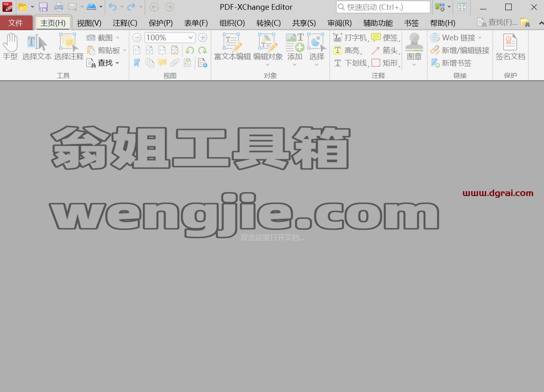Open the zoom level 100% combo box
The image size is (544, 392).
click(x=170, y=37)
